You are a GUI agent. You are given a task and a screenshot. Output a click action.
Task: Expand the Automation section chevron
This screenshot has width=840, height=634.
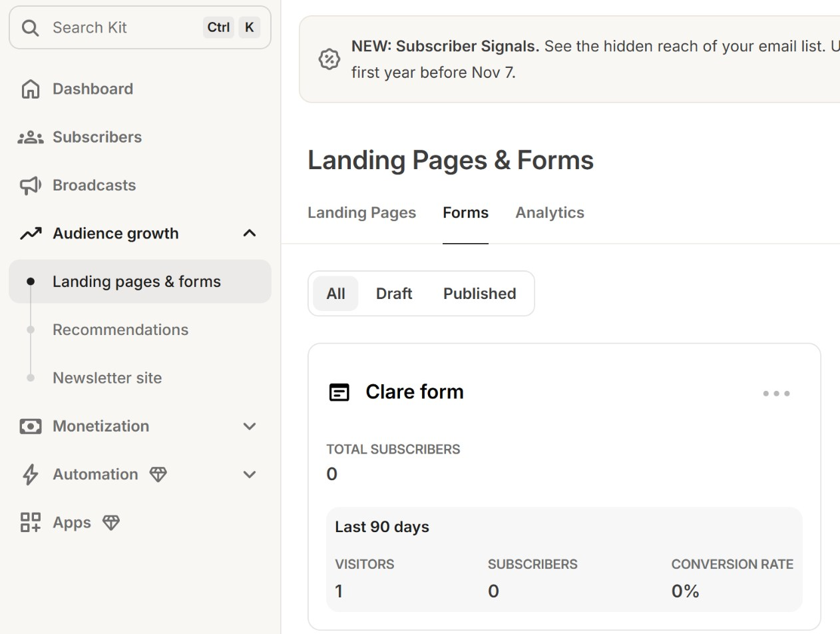coord(250,475)
